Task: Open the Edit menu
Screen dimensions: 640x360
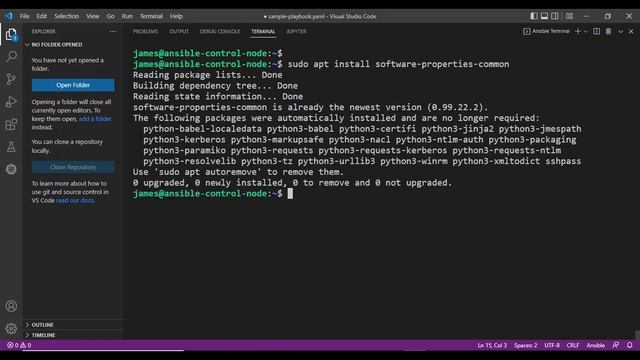Action: (x=42, y=16)
